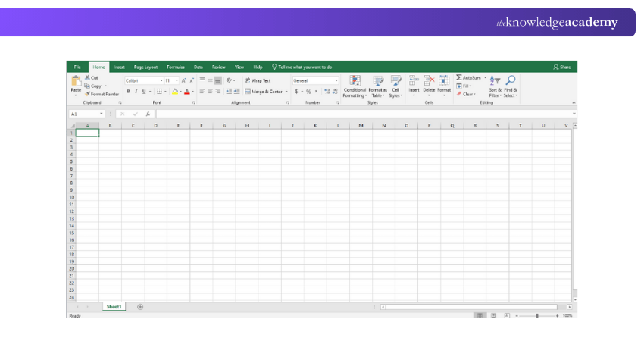
Task: Toggle Bold formatting
Action: 128,92
